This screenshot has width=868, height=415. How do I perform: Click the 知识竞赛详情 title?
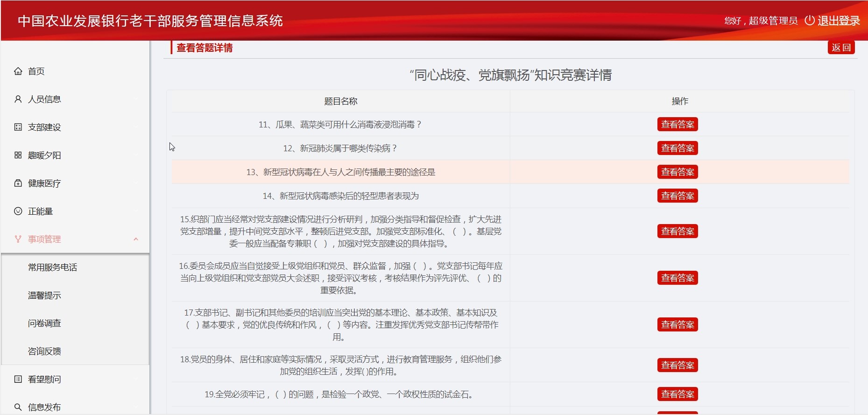511,75
